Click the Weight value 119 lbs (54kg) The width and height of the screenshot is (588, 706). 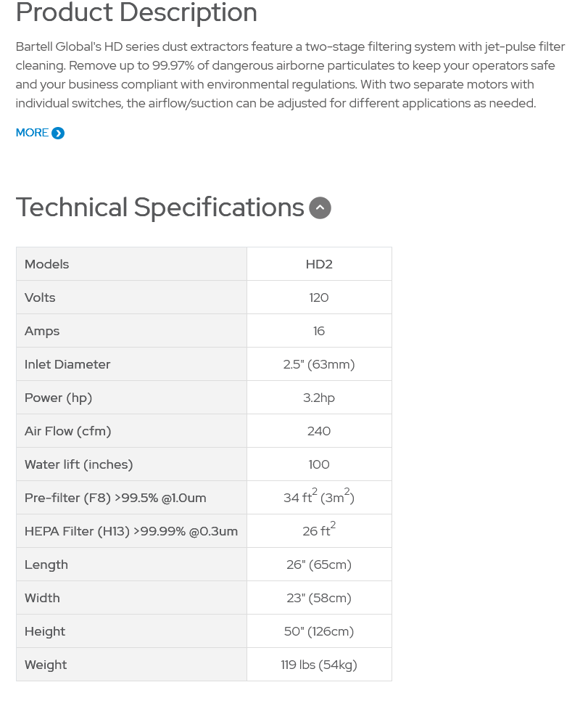point(319,665)
